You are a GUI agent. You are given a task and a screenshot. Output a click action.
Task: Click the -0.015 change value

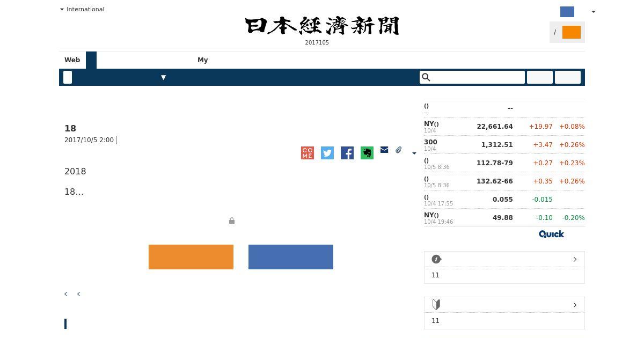(x=542, y=200)
